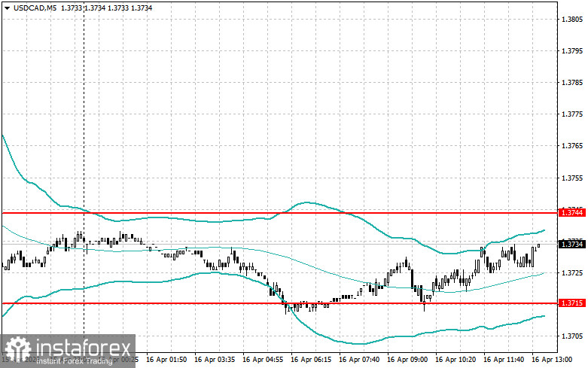The height and width of the screenshot is (368, 588).
Task: Click the 16 Apr 01:50 time label
Action: coord(166,360)
